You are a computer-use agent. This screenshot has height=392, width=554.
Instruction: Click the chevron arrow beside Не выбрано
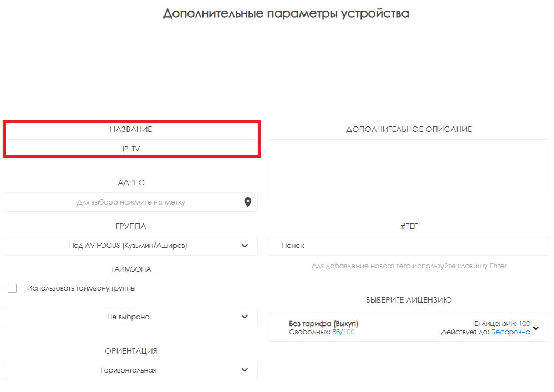coord(245,317)
